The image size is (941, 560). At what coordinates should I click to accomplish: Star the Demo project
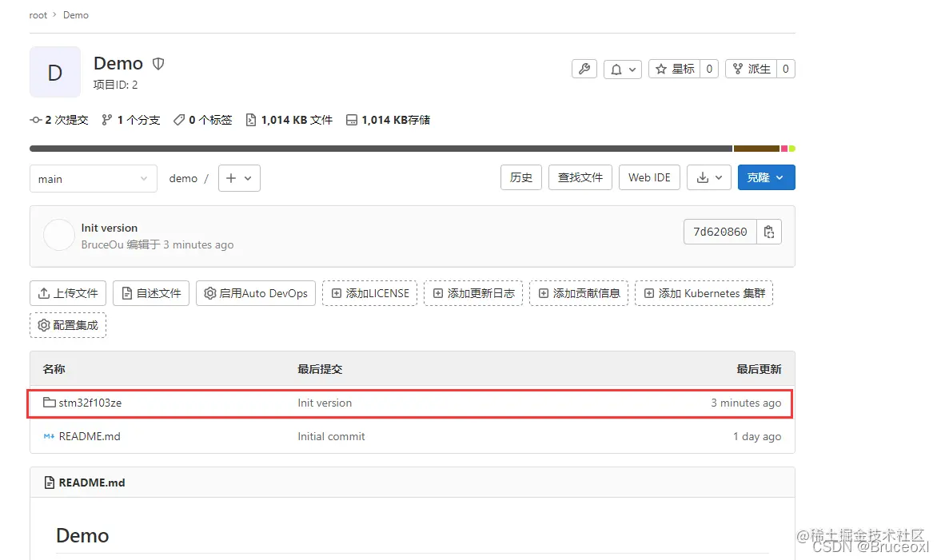coord(675,69)
